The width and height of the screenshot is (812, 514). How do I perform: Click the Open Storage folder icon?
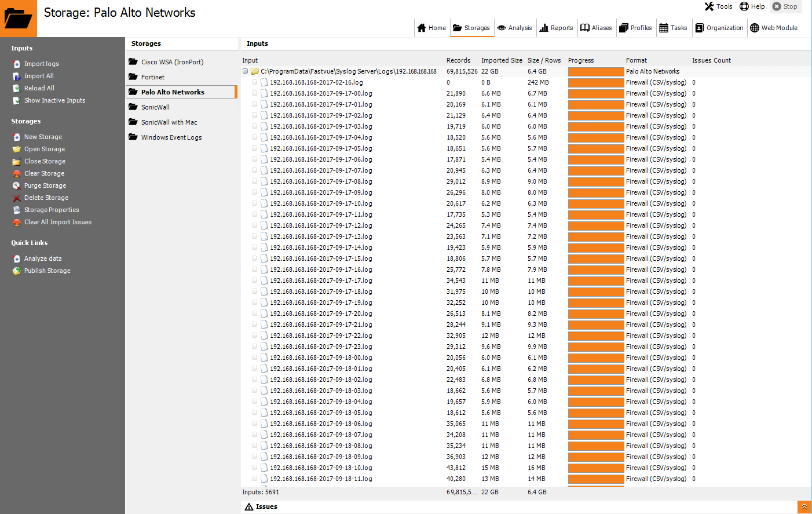(17, 149)
